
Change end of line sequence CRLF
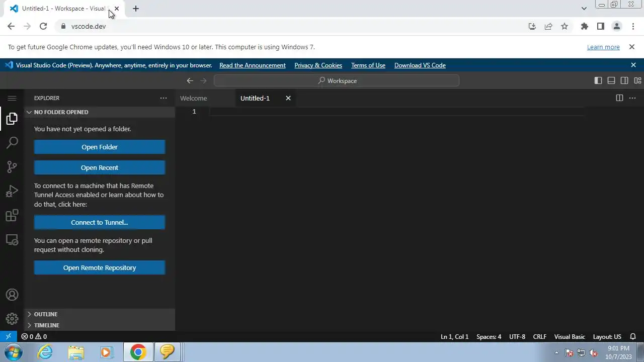click(x=540, y=336)
